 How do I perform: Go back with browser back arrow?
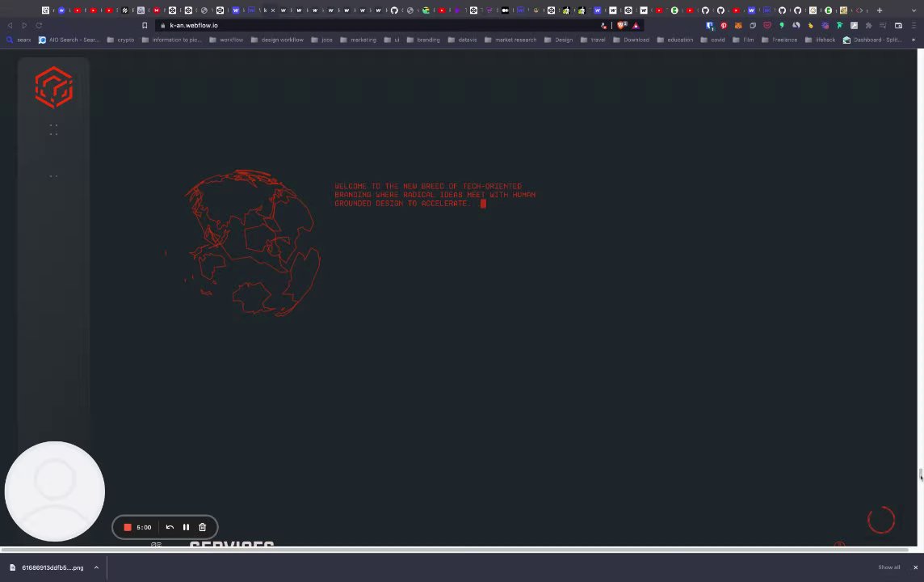click(10, 25)
